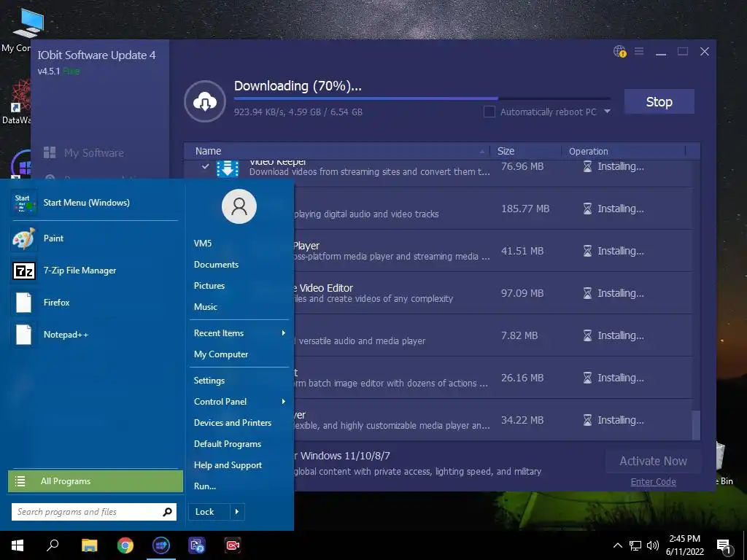Switch to IObit Software Updater taskbar icon
This screenshot has width=747, height=560.
click(x=161, y=545)
